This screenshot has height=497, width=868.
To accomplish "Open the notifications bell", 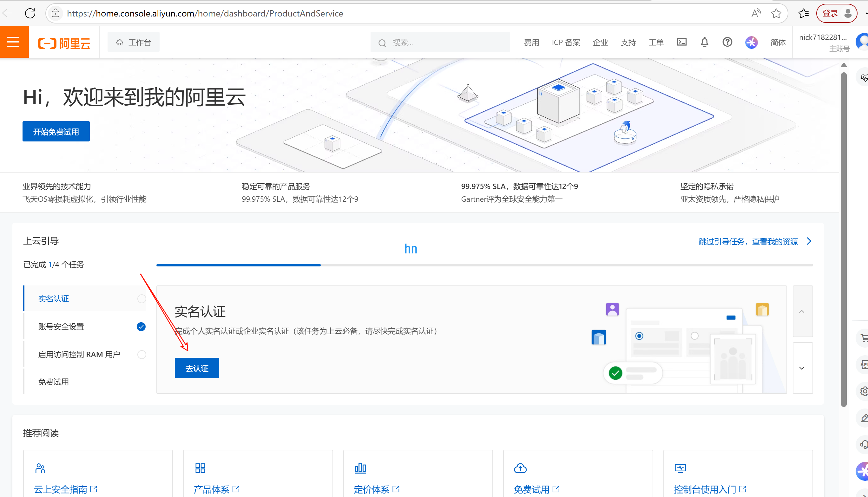I will 705,42.
